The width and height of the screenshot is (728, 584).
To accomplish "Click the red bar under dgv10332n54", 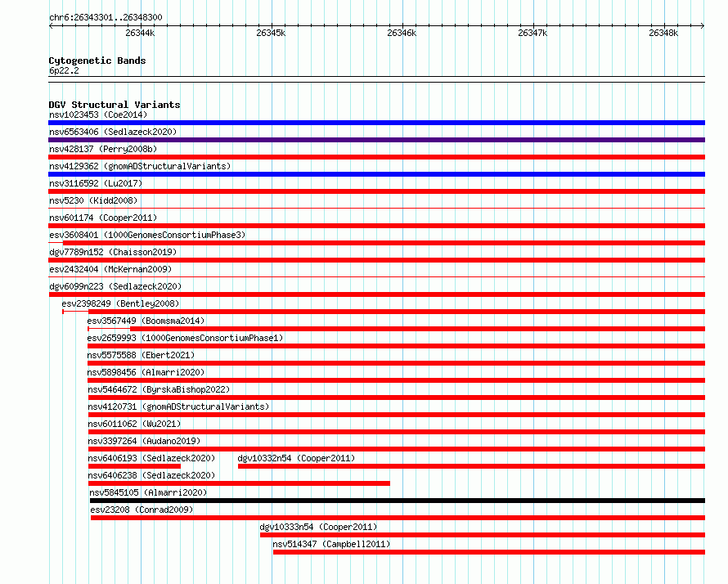I will pyautogui.click(x=472, y=466).
